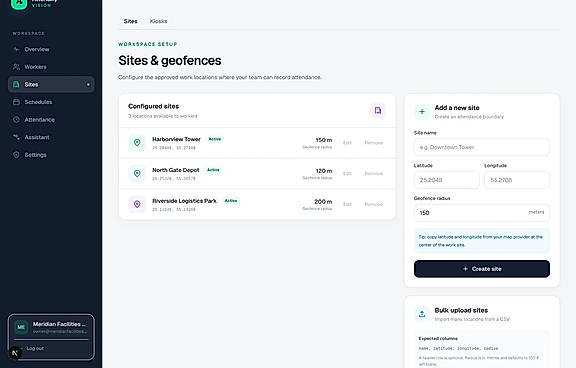Click the Expected columns label
This screenshot has height=368, width=576.
tap(438, 339)
